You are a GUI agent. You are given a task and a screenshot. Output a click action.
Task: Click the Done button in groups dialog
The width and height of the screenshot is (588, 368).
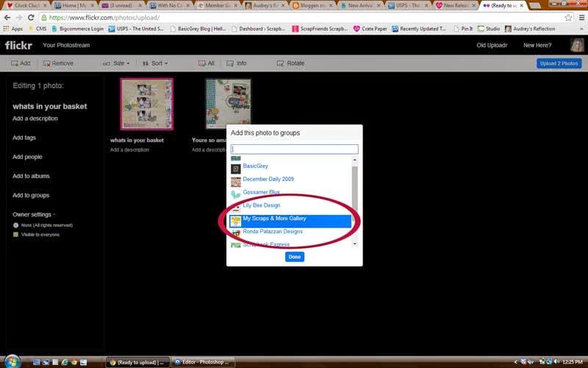click(x=295, y=257)
